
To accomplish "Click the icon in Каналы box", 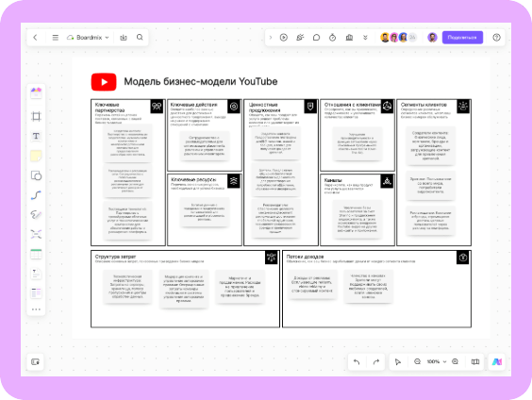I will (x=387, y=181).
